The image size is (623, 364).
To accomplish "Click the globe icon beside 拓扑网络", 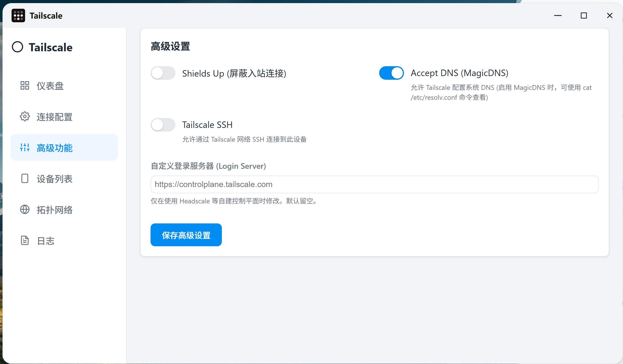I will (25, 210).
